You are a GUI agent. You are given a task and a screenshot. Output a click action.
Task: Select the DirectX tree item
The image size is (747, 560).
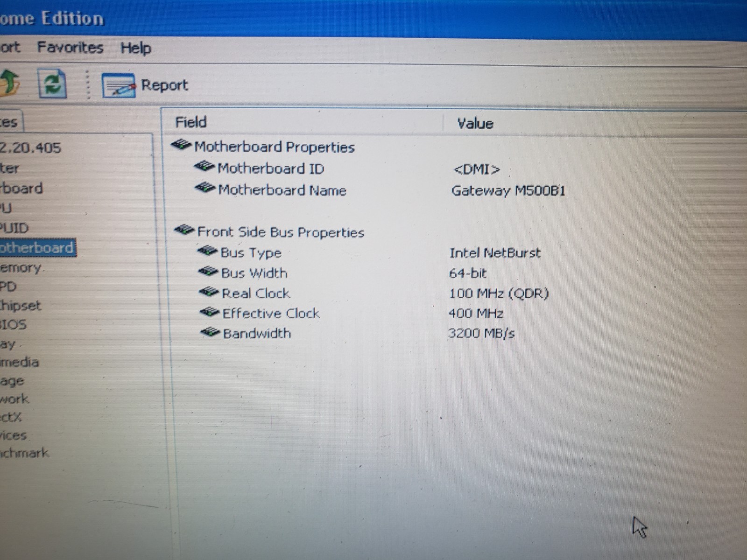[11, 417]
